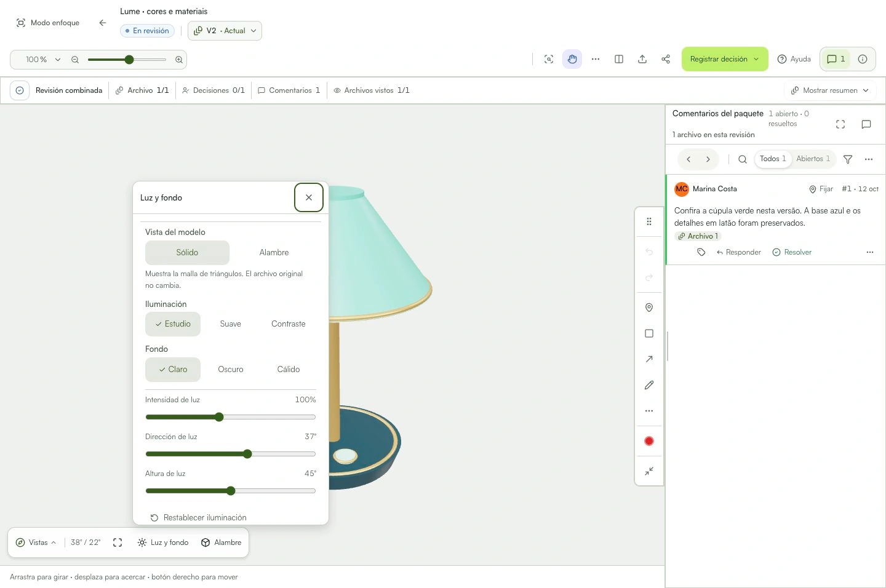Open the 100 % zoom level dropdown
This screenshot has height=588, width=886.
pyautogui.click(x=43, y=60)
